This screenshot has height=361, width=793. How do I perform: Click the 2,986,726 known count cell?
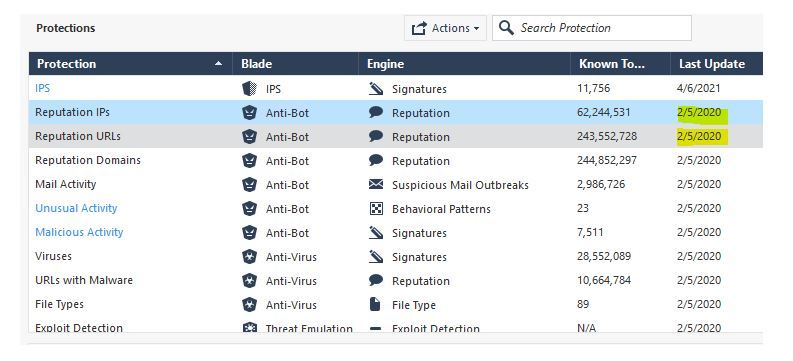(x=601, y=185)
